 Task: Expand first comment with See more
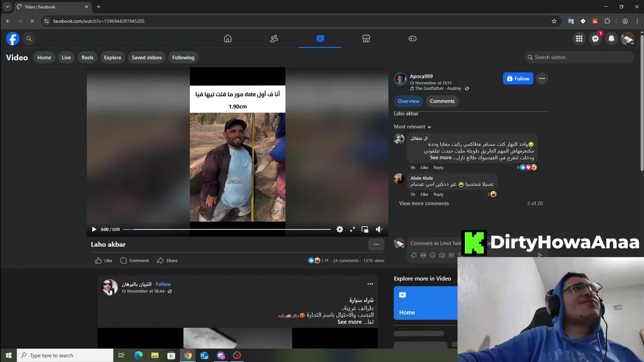coord(441,157)
